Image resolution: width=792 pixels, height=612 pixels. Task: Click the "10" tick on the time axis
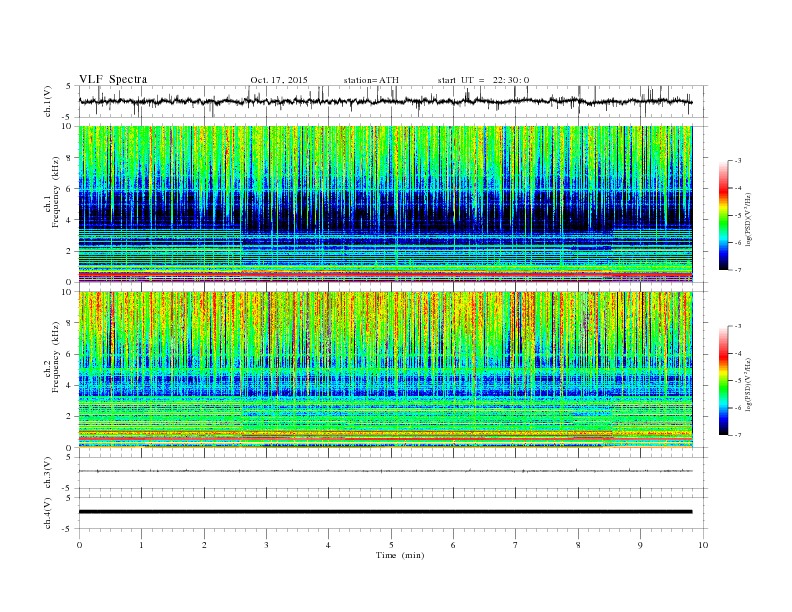[x=703, y=545]
